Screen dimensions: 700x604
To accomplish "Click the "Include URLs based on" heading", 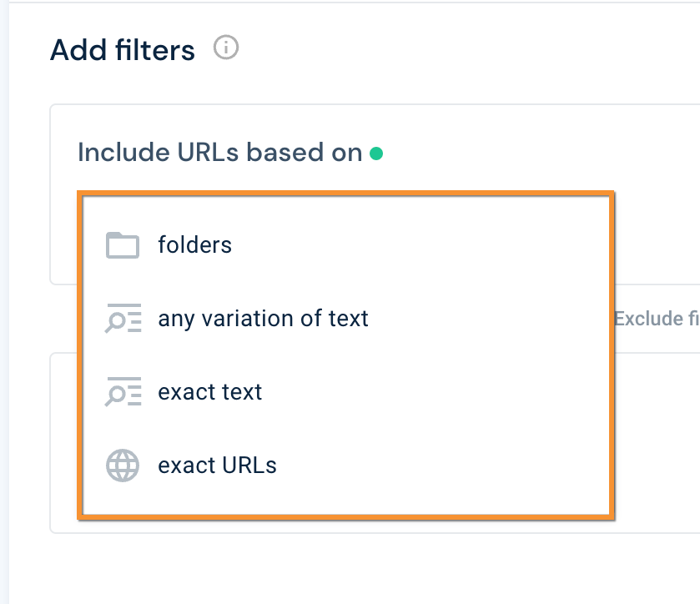I will point(219,153).
